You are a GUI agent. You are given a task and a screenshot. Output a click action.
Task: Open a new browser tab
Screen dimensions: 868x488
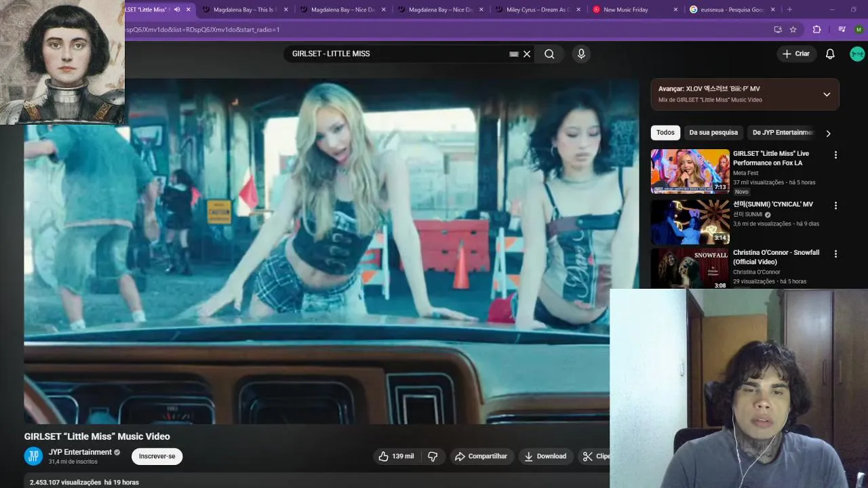[x=789, y=9]
